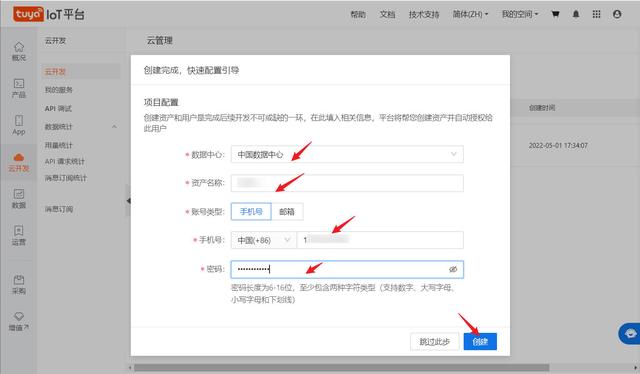Go to 概况 overview in sidebar
The image size is (640, 374).
pyautogui.click(x=19, y=51)
